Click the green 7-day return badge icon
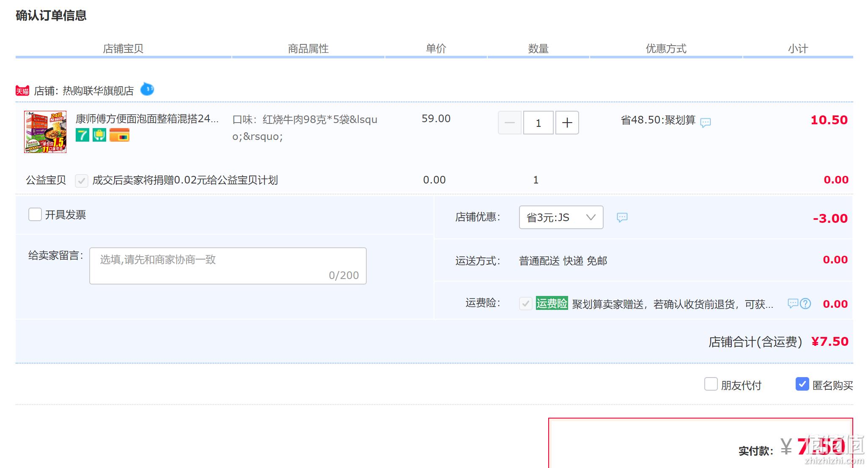This screenshot has height=468, width=868. coord(82,135)
